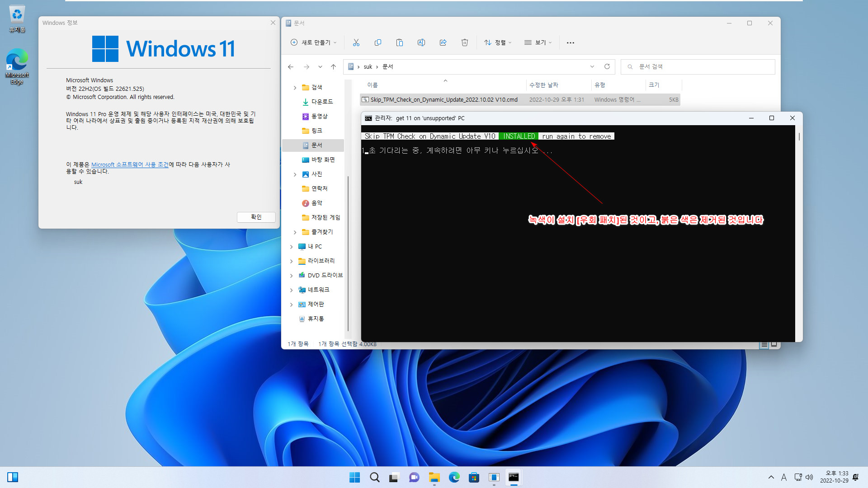The image size is (868, 488).
Task: Go back with the Explorer back arrow
Action: (x=291, y=67)
